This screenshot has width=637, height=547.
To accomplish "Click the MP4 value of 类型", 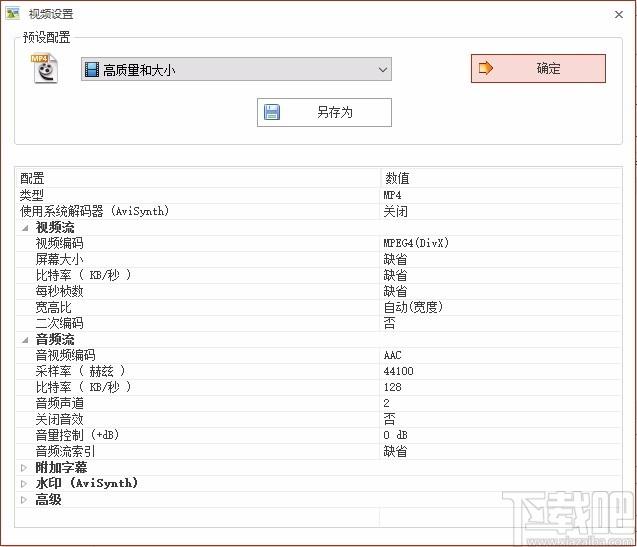I will coord(392,195).
